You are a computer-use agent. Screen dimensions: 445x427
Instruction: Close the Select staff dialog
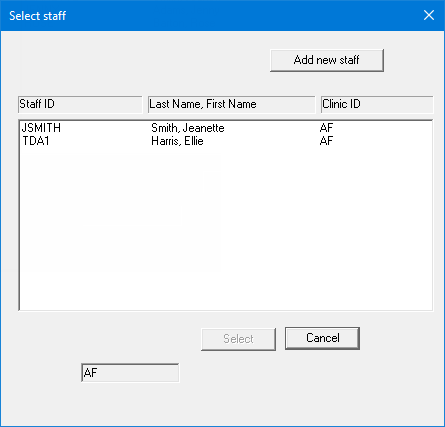429,15
